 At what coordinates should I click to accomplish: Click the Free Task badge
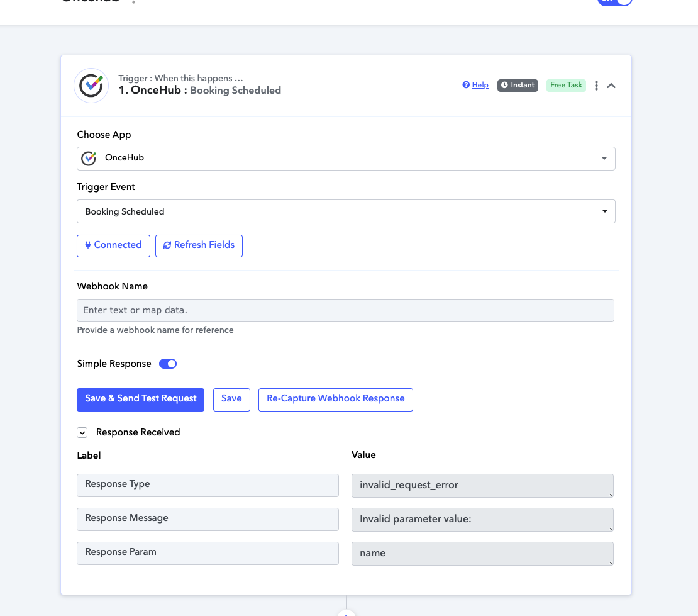tap(566, 85)
